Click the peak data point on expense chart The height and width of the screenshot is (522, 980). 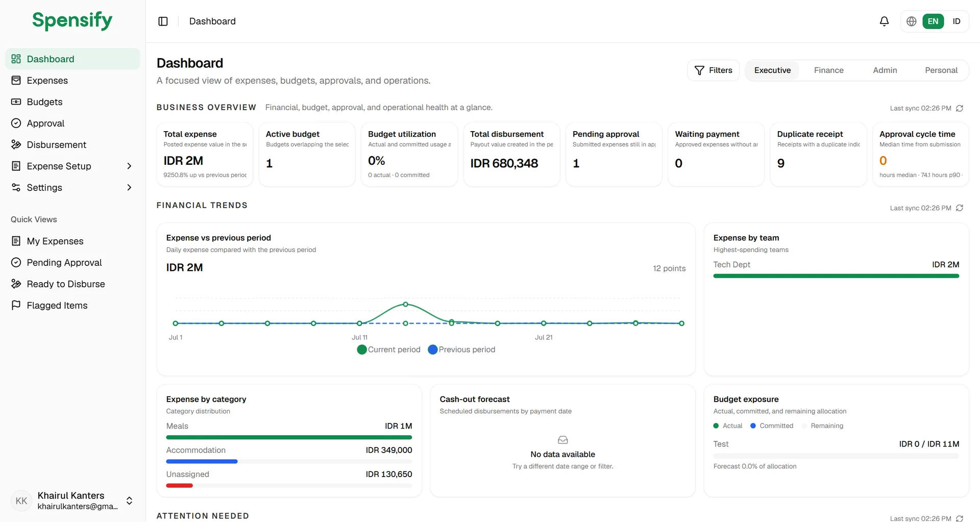[x=405, y=304]
